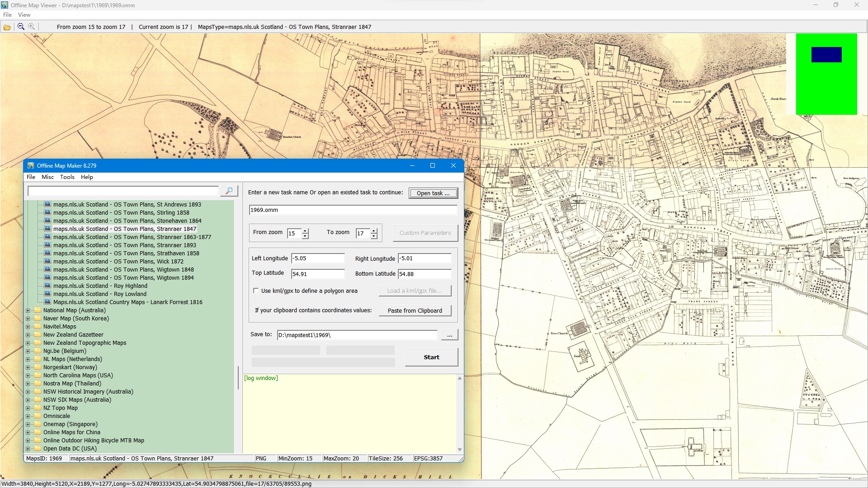This screenshot has height=488, width=868.
Task: Expand the Nostra Map (Thailand) folder
Action: pos(28,384)
